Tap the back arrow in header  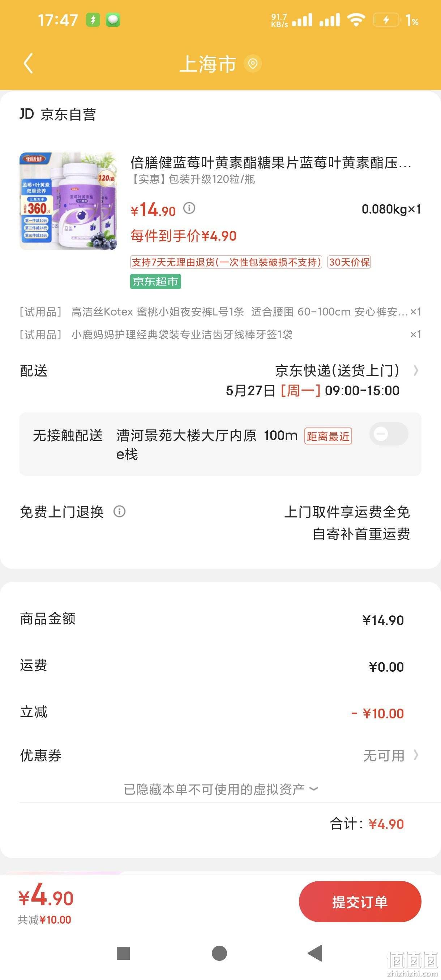pos(29,63)
